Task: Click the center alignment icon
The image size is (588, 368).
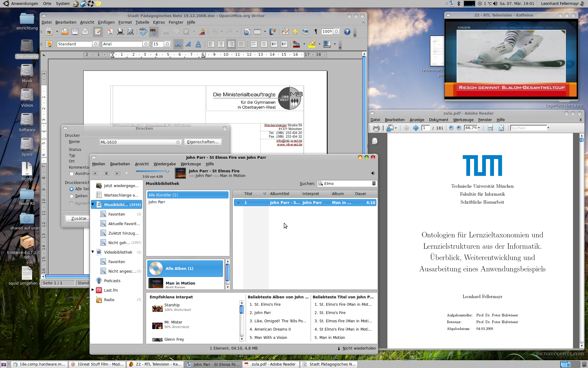Action: tap(221, 44)
